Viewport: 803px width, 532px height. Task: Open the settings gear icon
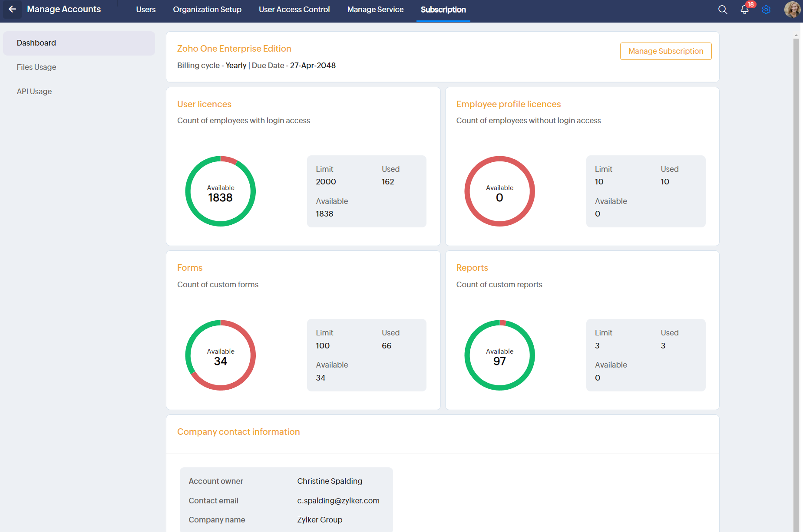coord(766,10)
